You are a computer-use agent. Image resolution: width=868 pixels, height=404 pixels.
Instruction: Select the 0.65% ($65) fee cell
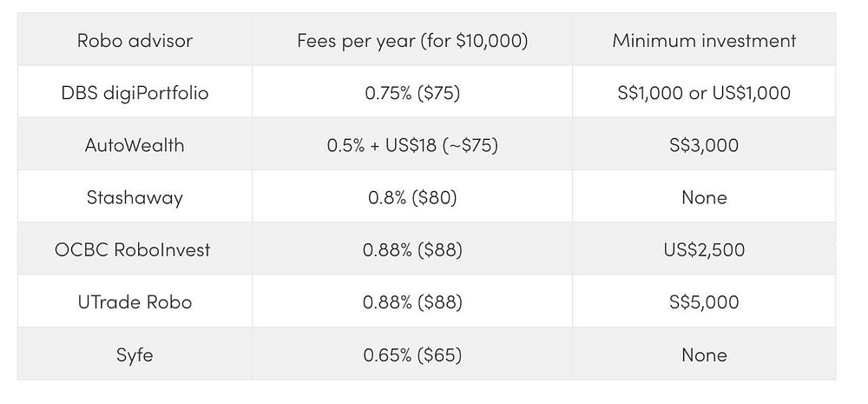[x=412, y=354]
